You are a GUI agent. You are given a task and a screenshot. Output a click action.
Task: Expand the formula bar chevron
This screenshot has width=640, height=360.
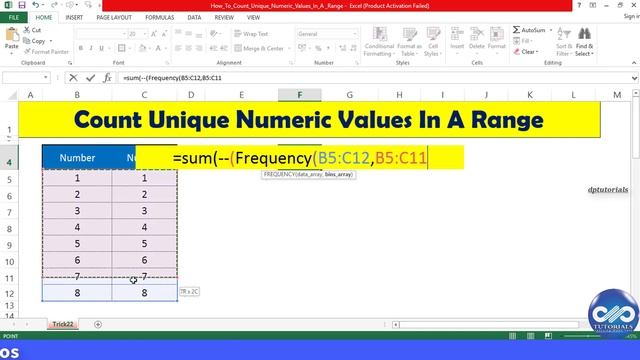634,78
